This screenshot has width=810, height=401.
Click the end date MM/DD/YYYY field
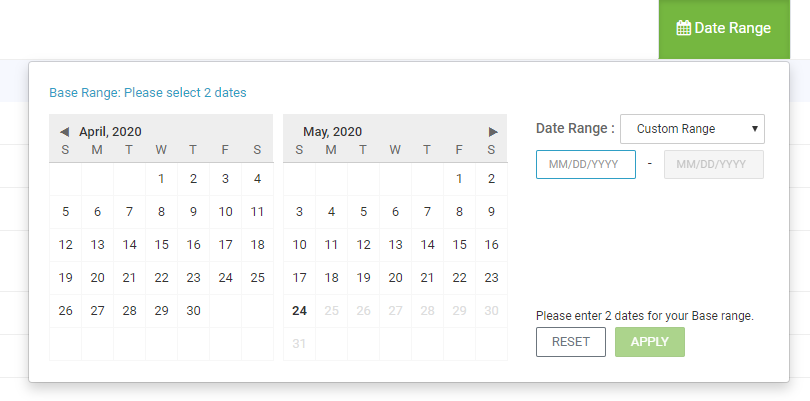coord(713,164)
